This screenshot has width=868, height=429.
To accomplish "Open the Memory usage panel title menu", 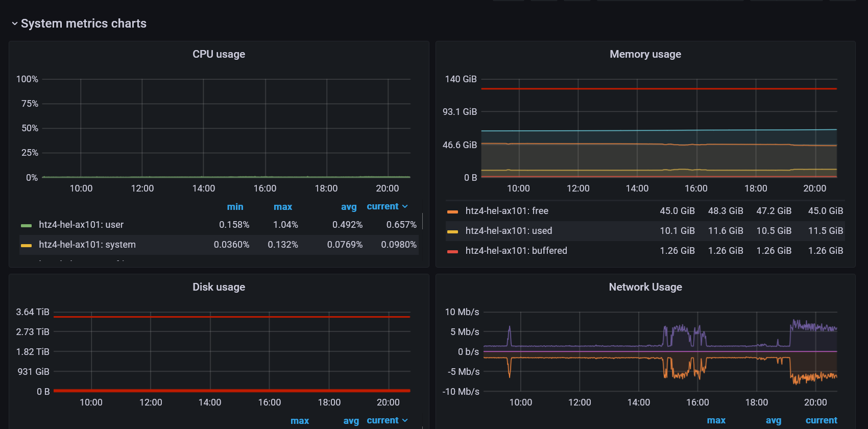I will click(645, 54).
